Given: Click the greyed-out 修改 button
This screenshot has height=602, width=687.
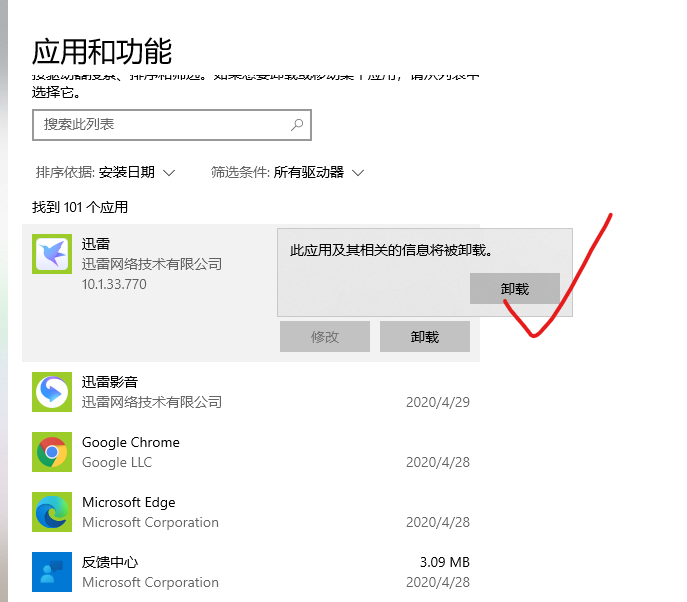Looking at the screenshot, I should [x=325, y=337].
